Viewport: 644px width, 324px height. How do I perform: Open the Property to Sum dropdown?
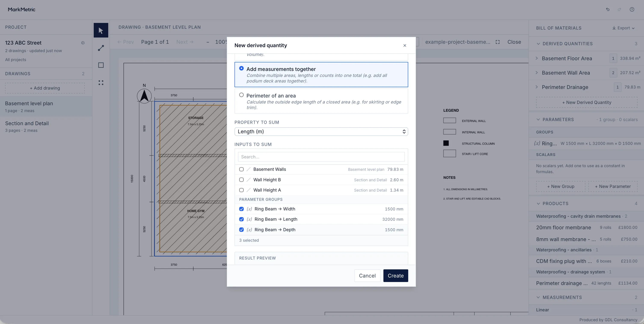321,132
